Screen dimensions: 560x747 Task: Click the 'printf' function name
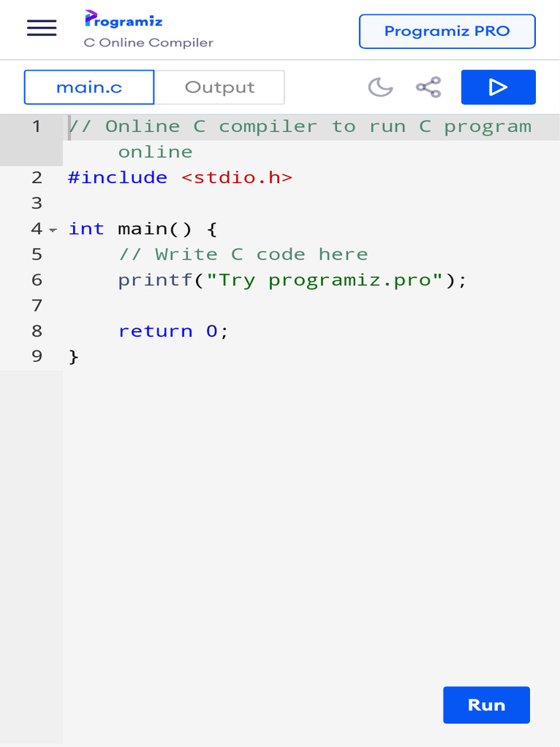point(155,280)
